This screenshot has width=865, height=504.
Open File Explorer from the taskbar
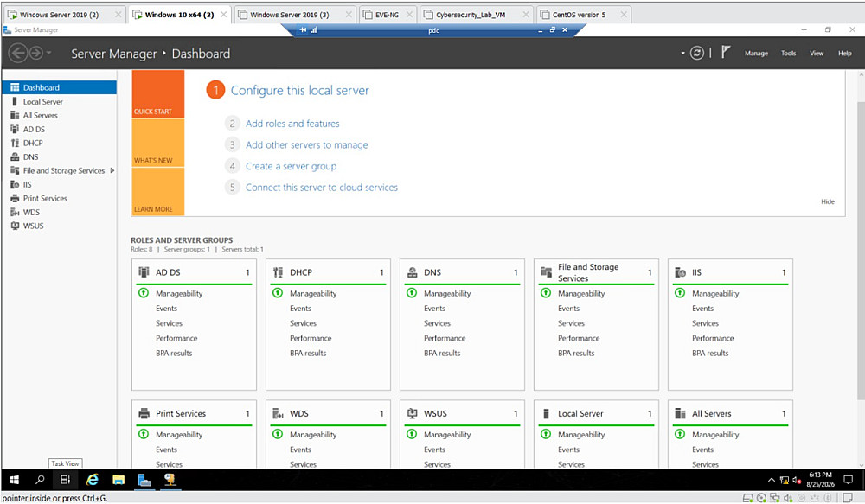click(x=118, y=480)
